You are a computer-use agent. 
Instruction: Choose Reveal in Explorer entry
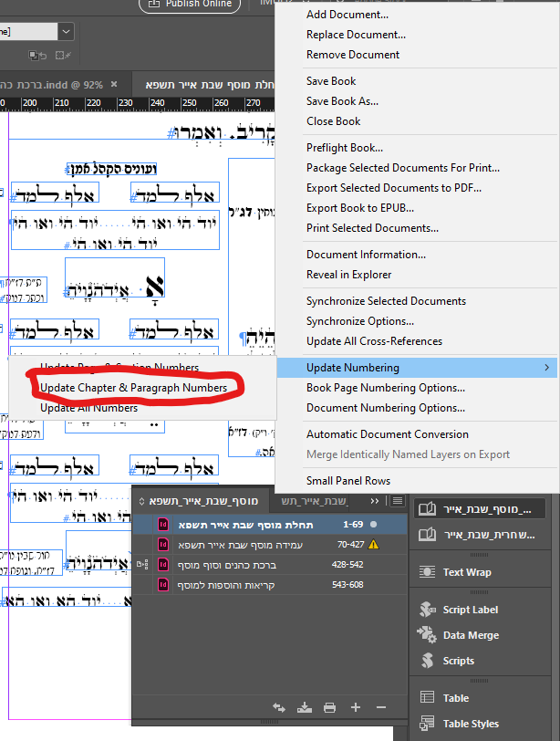pos(348,275)
